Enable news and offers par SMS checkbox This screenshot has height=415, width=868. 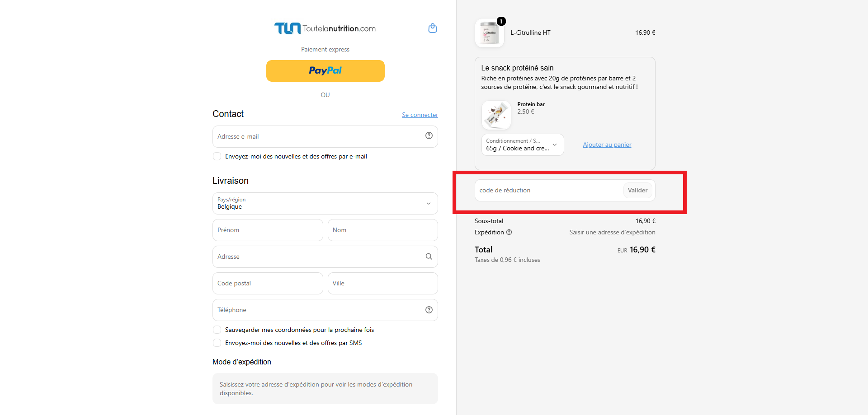217,343
